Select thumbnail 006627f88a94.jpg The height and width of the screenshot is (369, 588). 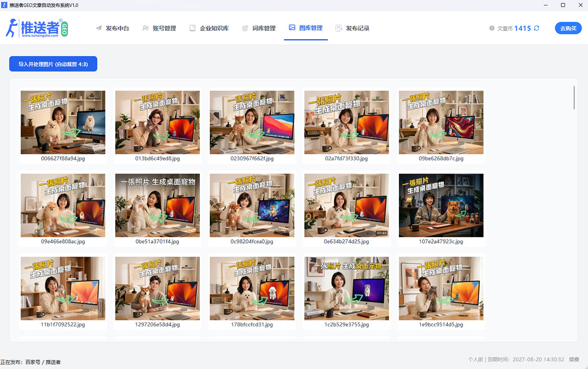tap(63, 123)
